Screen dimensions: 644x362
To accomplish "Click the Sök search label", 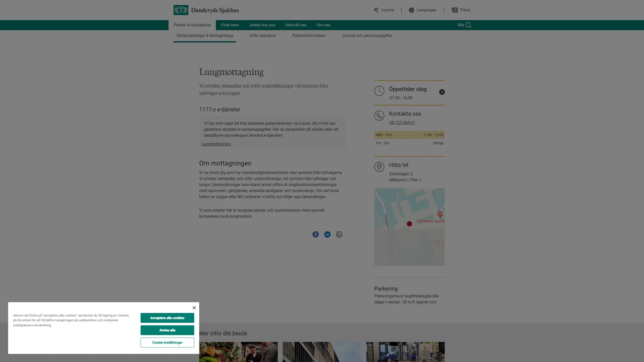I will click(461, 25).
